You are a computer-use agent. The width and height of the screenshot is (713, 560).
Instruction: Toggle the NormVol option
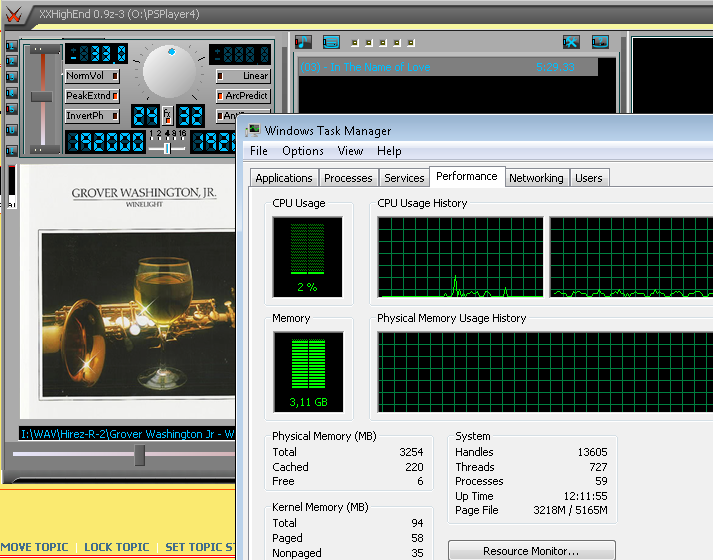[x=92, y=75]
